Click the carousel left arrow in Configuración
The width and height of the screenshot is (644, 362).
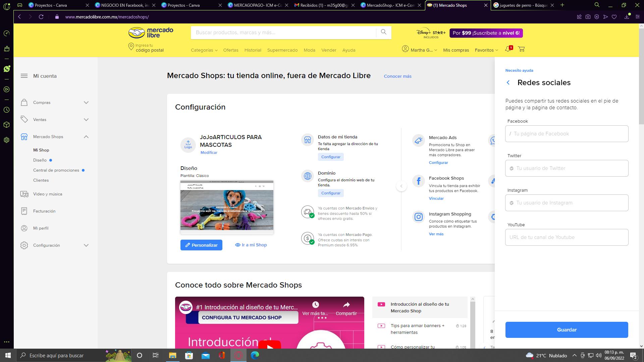401,186
